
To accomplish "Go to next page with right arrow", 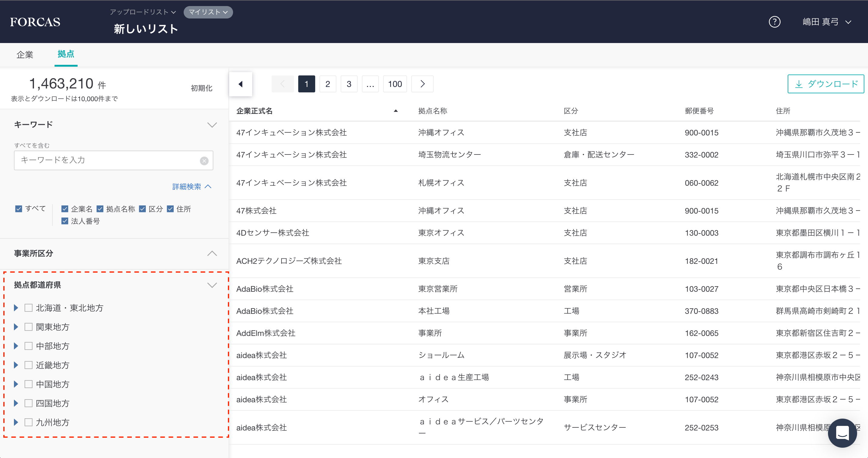I will 422,84.
